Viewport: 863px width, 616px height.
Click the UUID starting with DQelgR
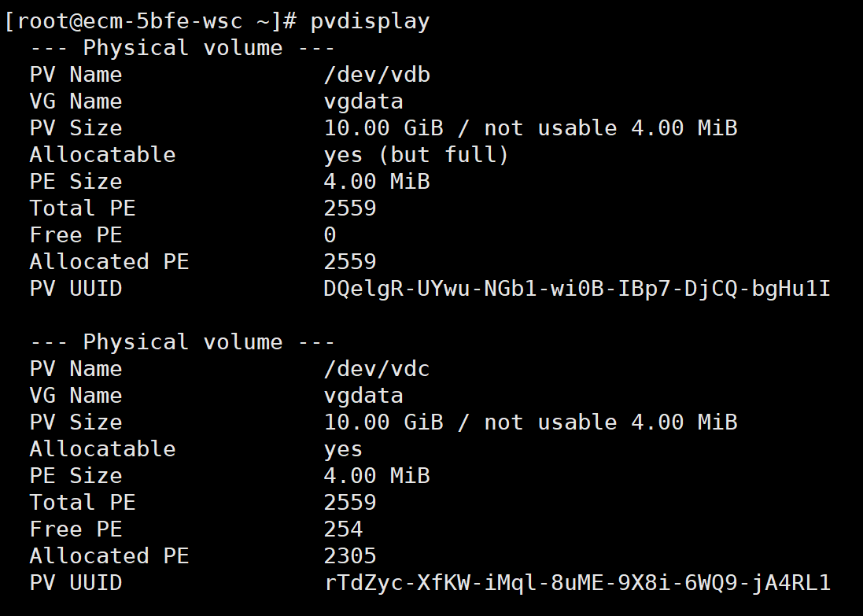(x=577, y=289)
